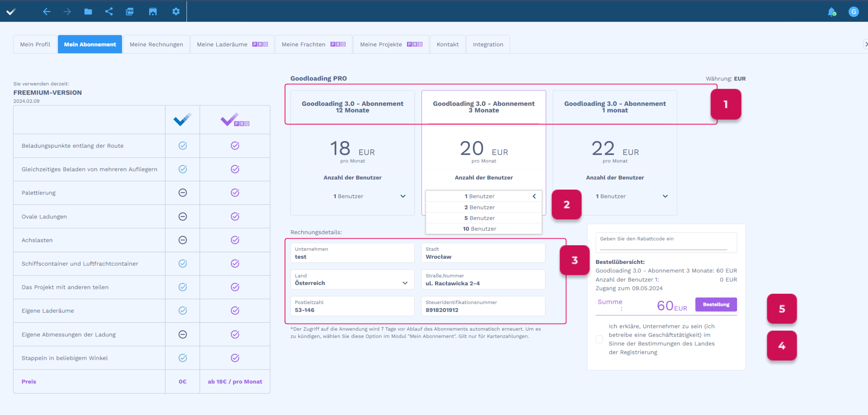Click the purple Bestellung button
Screen dimensions: 868x415
(x=716, y=304)
